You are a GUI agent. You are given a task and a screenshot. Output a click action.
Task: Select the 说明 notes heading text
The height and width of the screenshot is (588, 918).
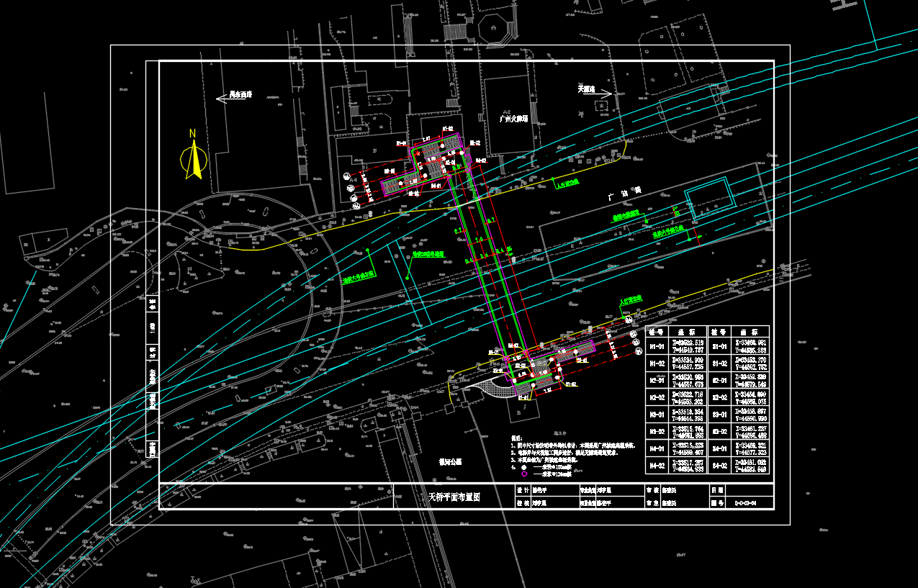516,438
